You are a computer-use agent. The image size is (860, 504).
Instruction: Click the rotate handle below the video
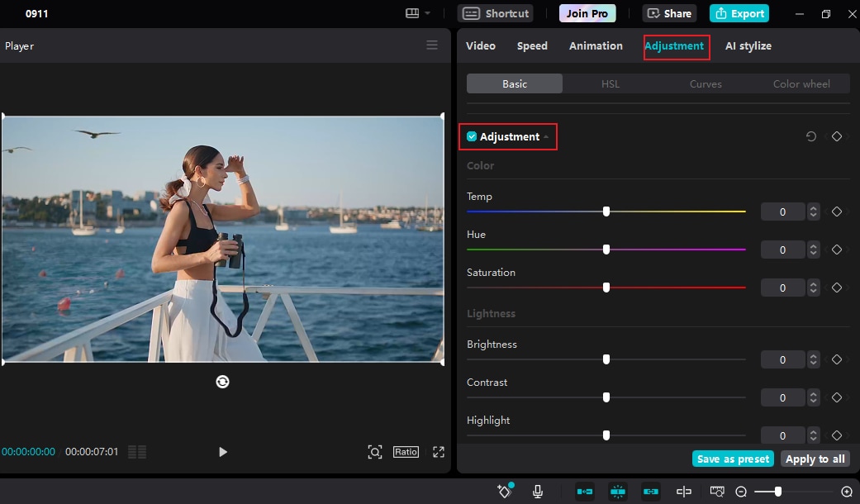(222, 382)
